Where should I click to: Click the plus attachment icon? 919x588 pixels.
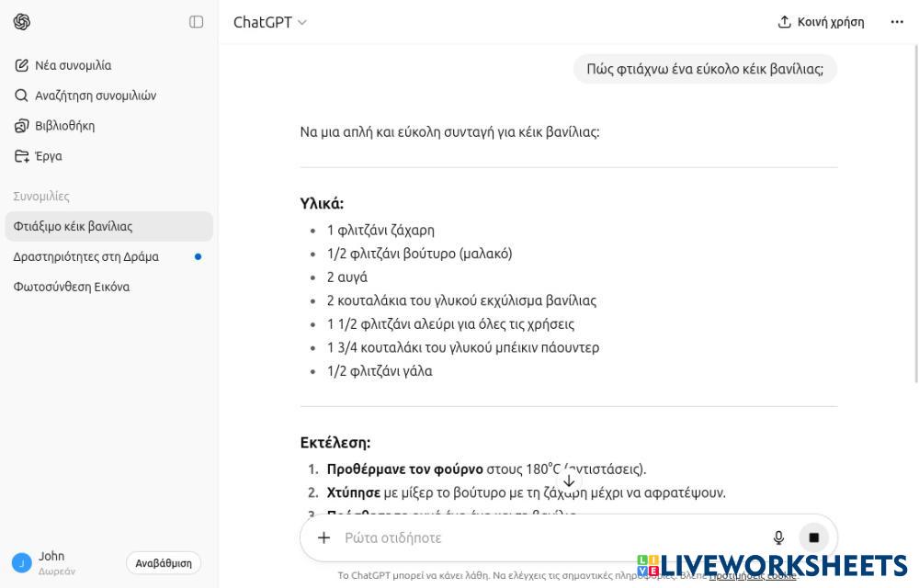coord(323,537)
